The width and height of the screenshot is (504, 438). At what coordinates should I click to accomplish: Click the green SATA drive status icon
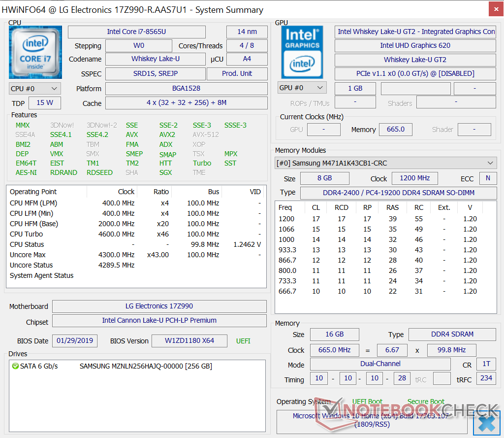pos(15,366)
